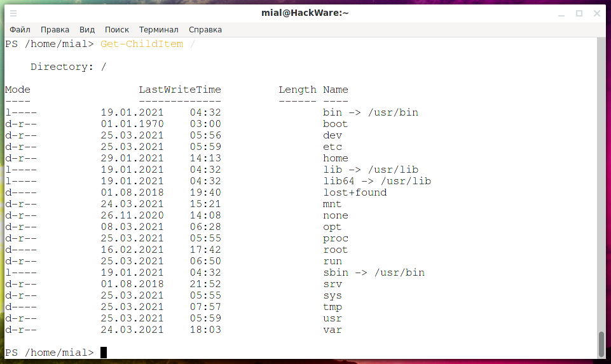This screenshot has height=364, width=611.
Task: Click the Length column header
Action: point(298,90)
